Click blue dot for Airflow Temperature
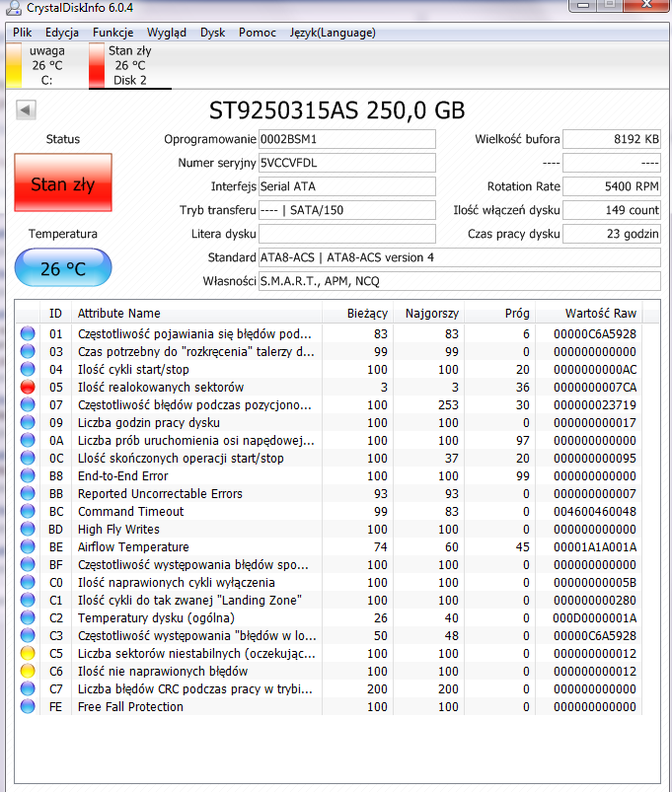 click(x=28, y=546)
